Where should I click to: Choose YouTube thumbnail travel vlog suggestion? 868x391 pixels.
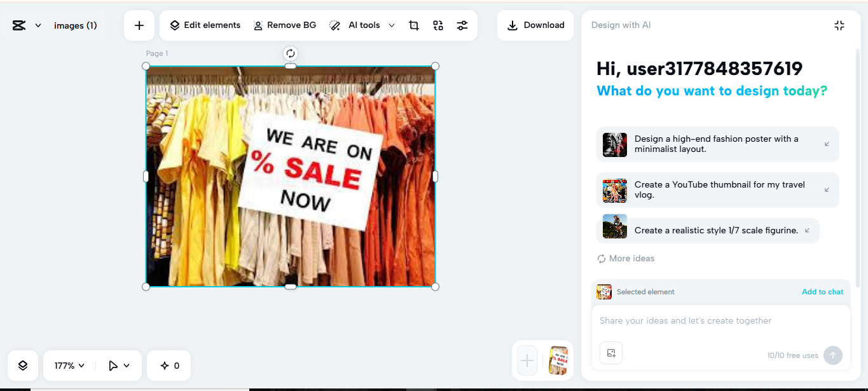[718, 190]
